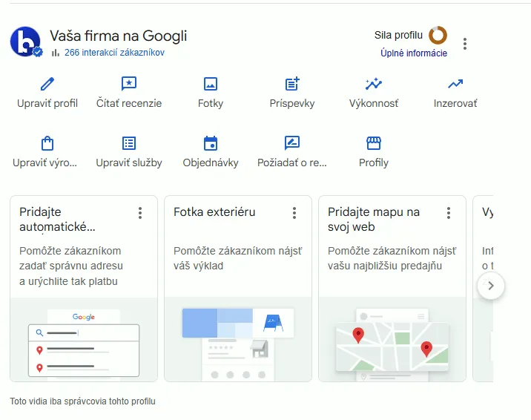Click the Inzerovať advertise icon

(455, 84)
